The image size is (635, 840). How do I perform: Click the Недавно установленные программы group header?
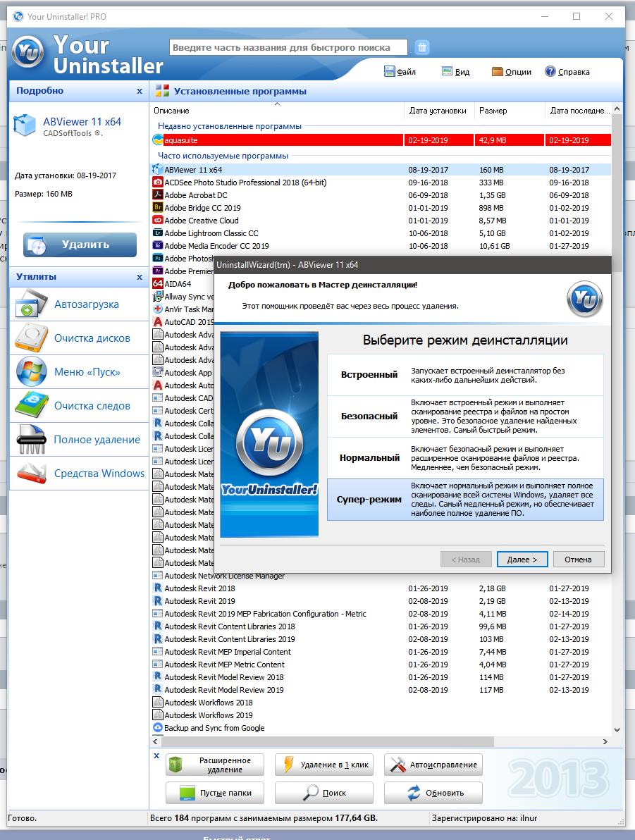tap(229, 126)
